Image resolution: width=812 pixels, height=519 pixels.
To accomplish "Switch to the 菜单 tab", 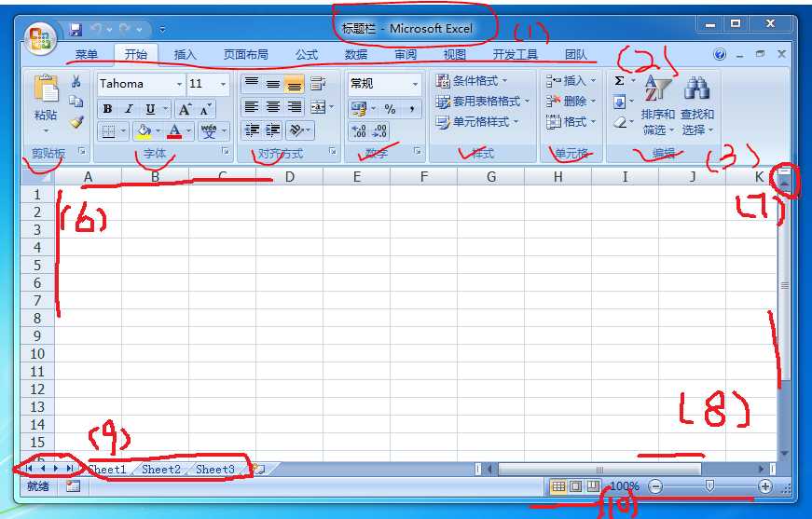I will tap(87, 54).
